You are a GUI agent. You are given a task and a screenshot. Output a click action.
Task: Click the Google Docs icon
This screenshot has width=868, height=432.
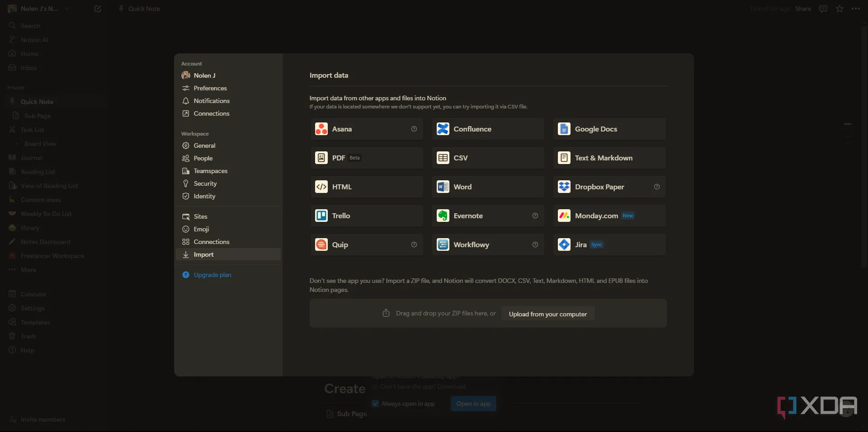564,129
